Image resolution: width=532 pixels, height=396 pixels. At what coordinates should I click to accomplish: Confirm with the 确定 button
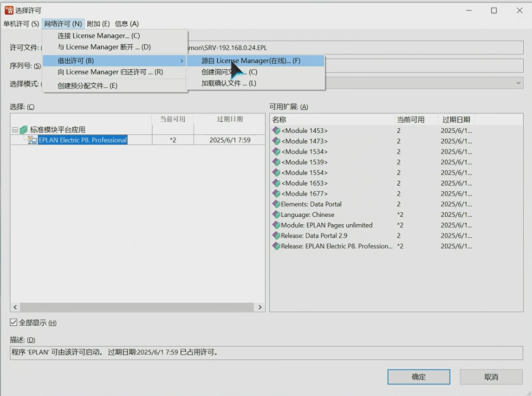(x=419, y=377)
